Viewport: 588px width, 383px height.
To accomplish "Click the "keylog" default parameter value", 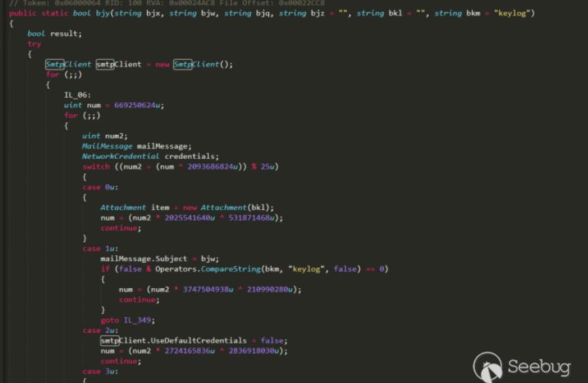I will pyautogui.click(x=512, y=13).
